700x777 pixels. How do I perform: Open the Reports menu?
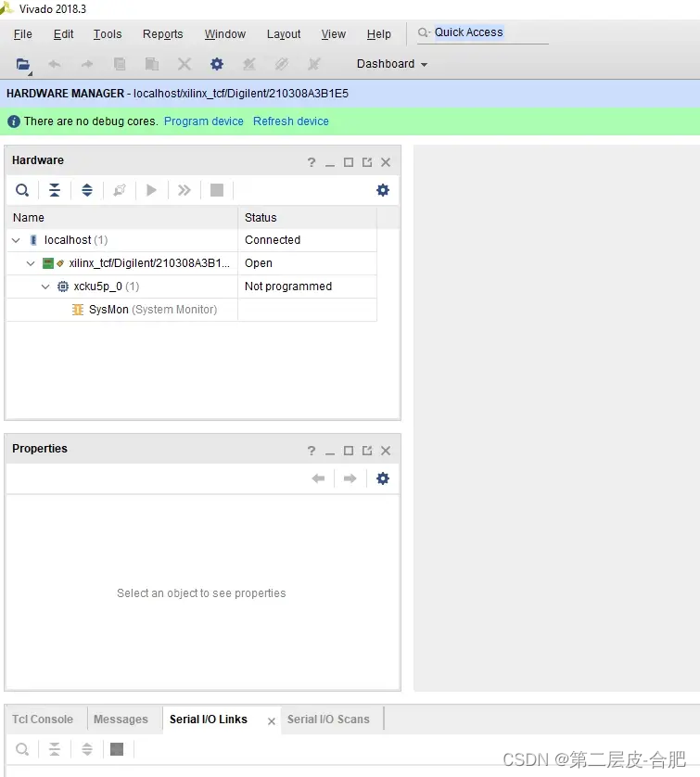163,34
